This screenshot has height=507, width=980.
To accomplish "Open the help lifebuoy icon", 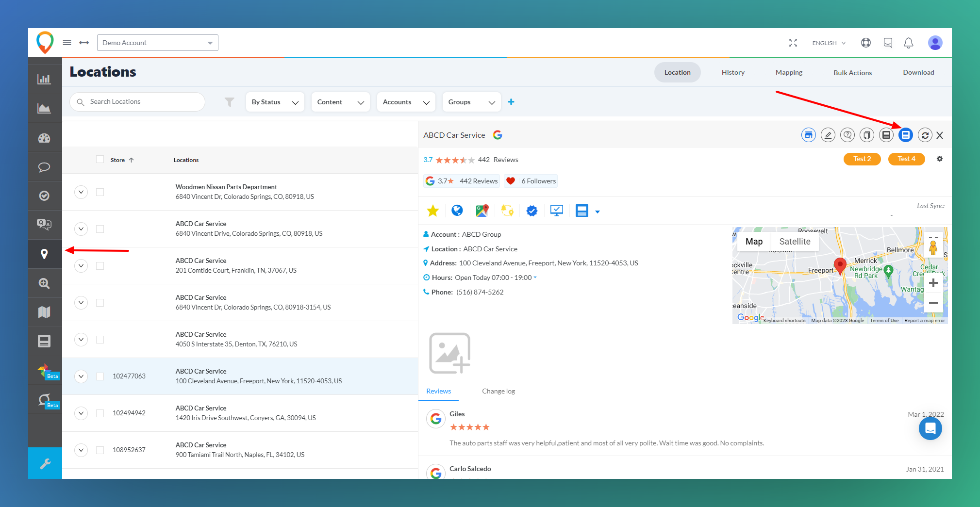I will point(866,43).
